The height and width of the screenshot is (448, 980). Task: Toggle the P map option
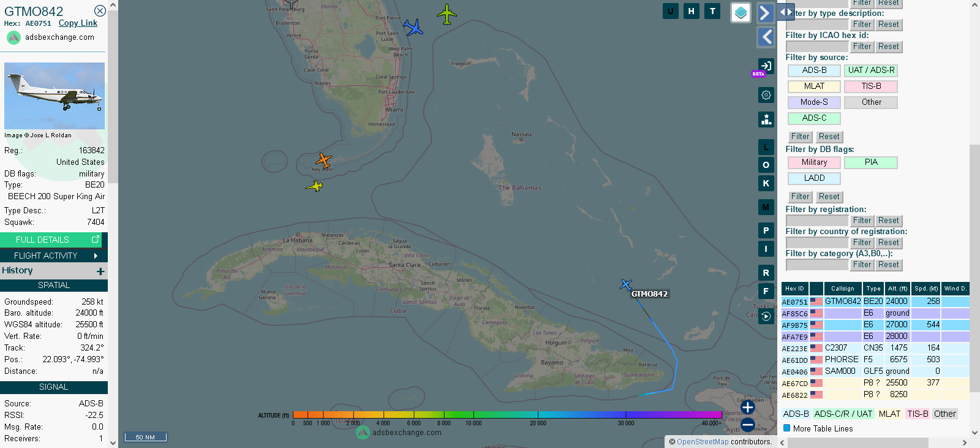click(766, 230)
